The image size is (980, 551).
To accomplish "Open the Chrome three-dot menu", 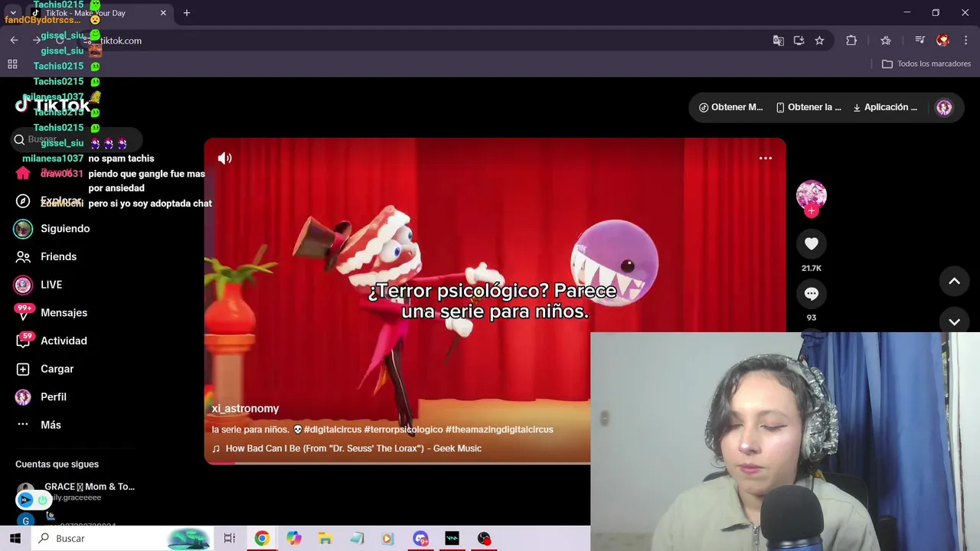I will tap(965, 41).
